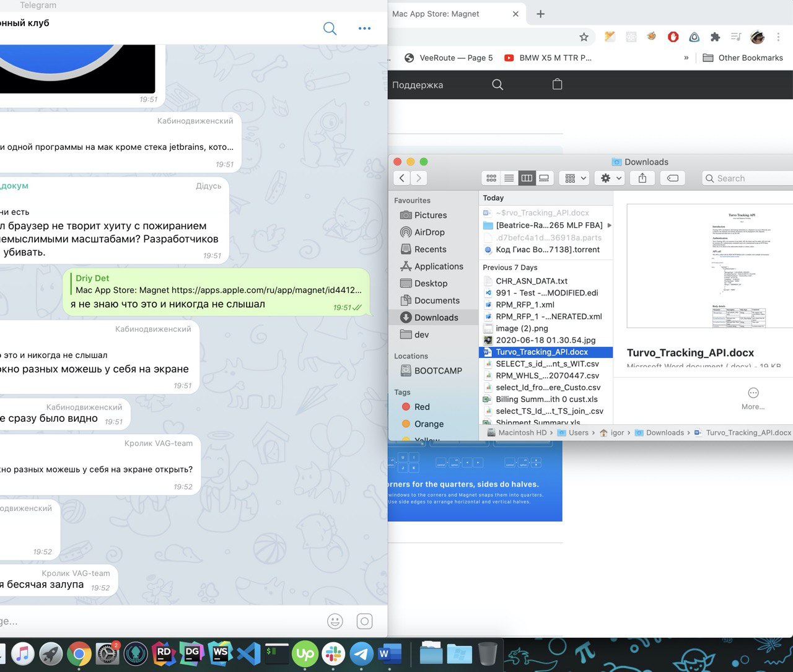Select the dev folder in the Finder sidebar
Image resolution: width=793 pixels, height=672 pixels.
421,334
